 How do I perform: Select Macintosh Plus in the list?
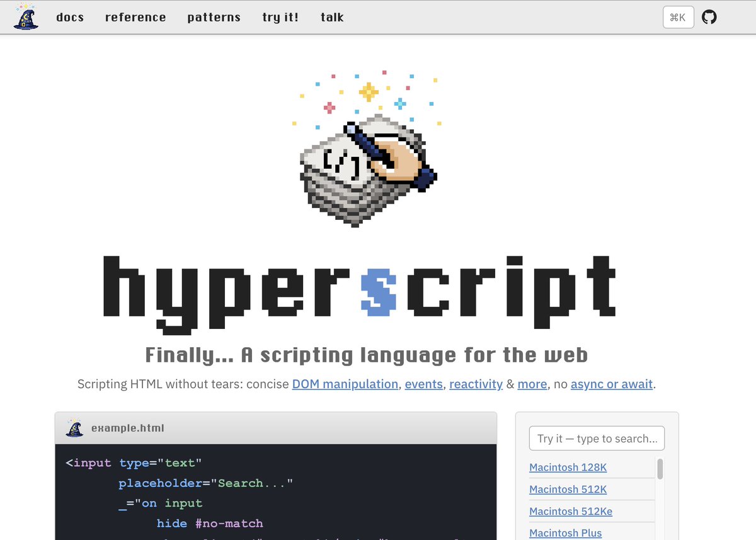pos(566,533)
